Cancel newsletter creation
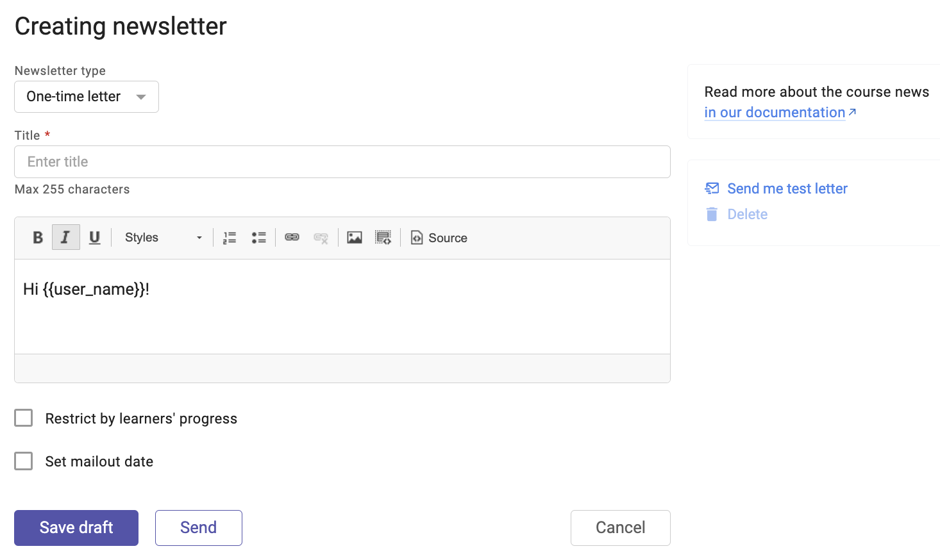The image size is (940, 560). click(x=620, y=527)
